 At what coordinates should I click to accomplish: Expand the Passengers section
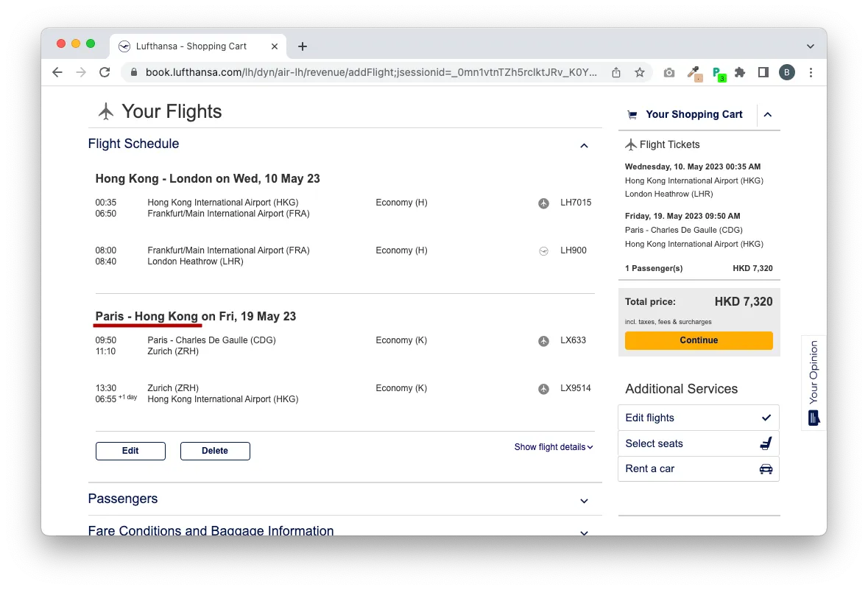pos(584,501)
